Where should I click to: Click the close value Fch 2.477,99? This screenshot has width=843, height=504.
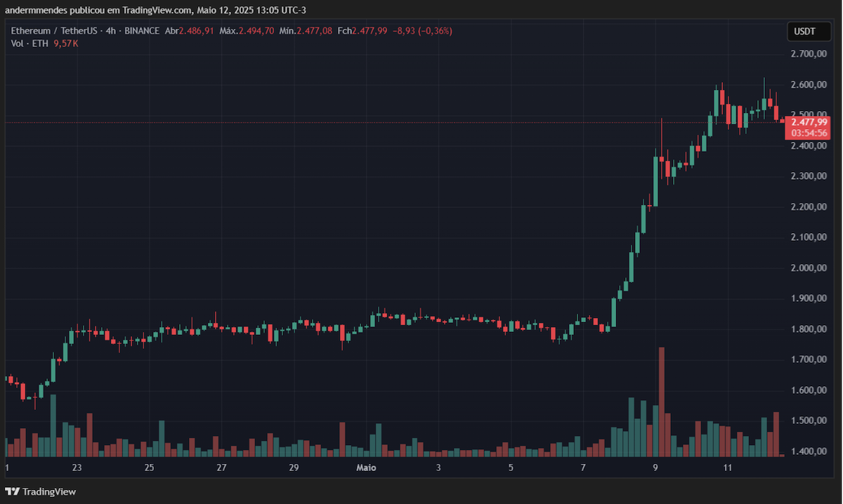(x=362, y=31)
